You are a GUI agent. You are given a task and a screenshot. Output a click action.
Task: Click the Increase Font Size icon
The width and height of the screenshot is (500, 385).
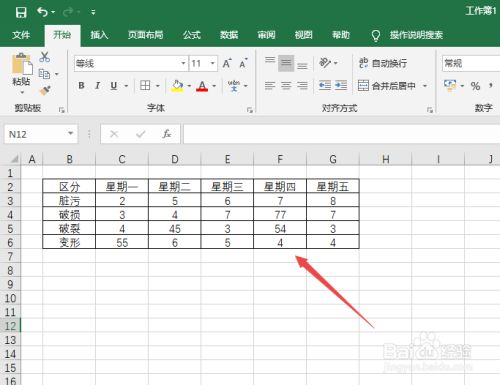227,63
